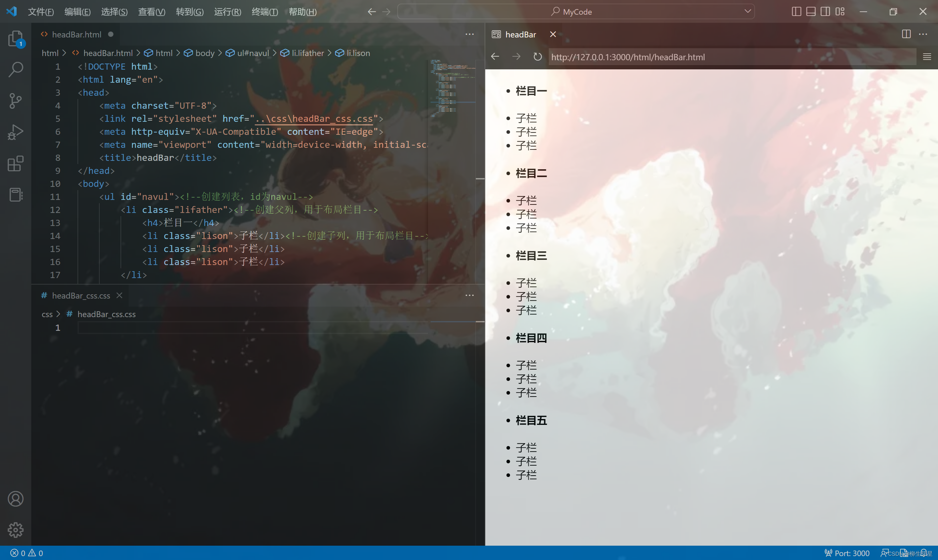Image resolution: width=938 pixels, height=560 pixels.
Task: Select the headBar_css.css editor tab
Action: pos(81,296)
